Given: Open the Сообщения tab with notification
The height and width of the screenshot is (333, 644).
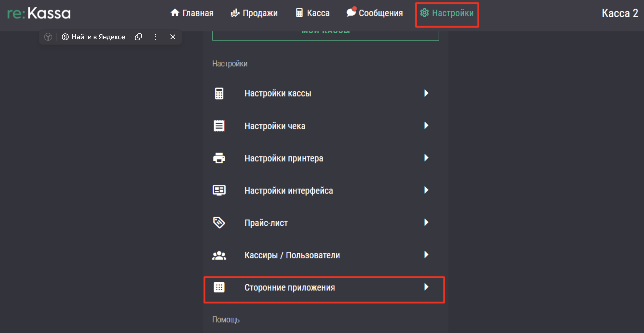Looking at the screenshot, I should [x=375, y=13].
